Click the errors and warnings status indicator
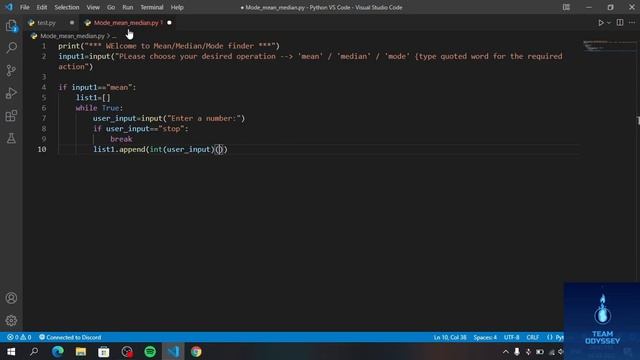Viewport: 640px width, 360px height. tap(19, 337)
